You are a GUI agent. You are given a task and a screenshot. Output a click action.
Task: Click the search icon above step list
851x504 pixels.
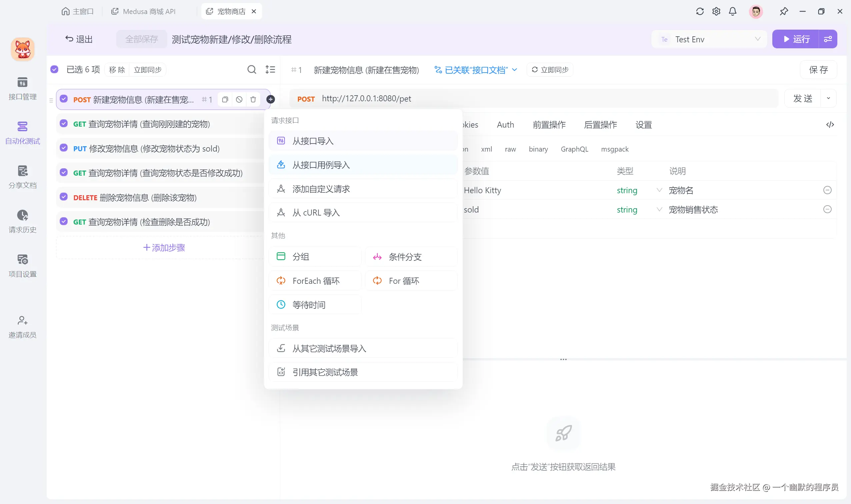point(251,70)
